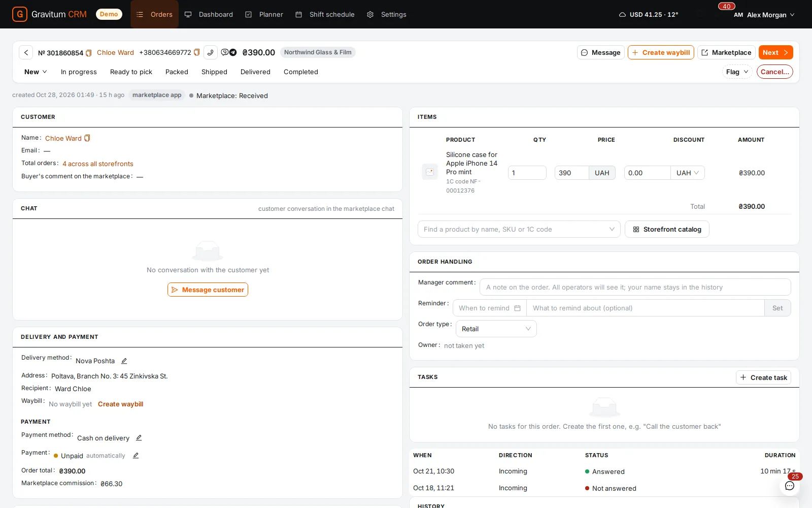Open the floating chat bubble icon
The height and width of the screenshot is (508, 812).
click(790, 486)
